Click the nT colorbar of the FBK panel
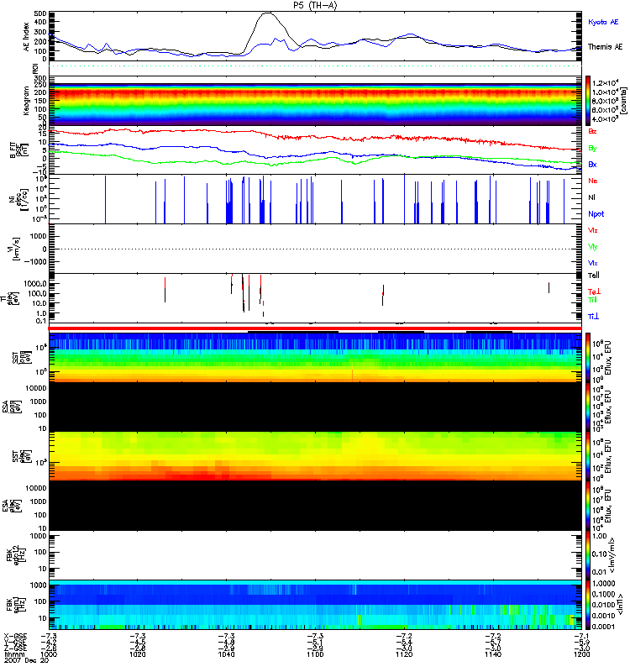The image size is (630, 672). click(587, 605)
